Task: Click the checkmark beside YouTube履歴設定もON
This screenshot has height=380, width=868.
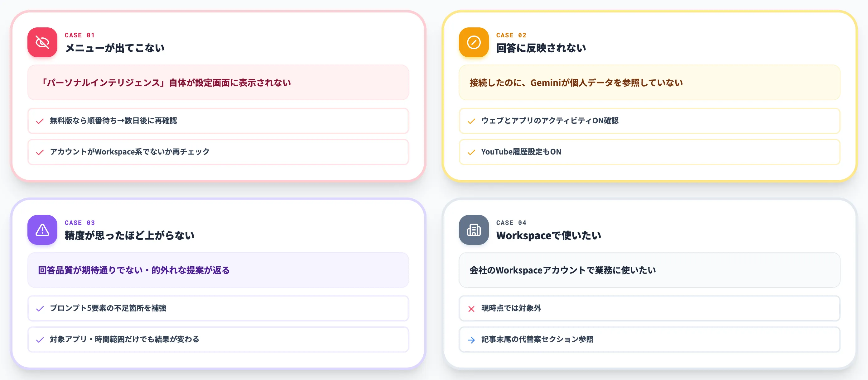Action: [471, 153]
